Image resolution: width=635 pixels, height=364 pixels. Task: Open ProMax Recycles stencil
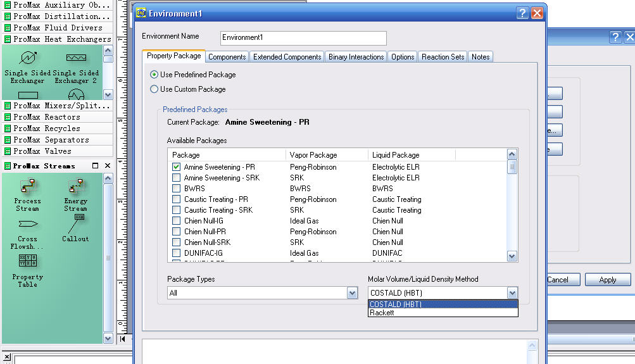tap(58, 128)
